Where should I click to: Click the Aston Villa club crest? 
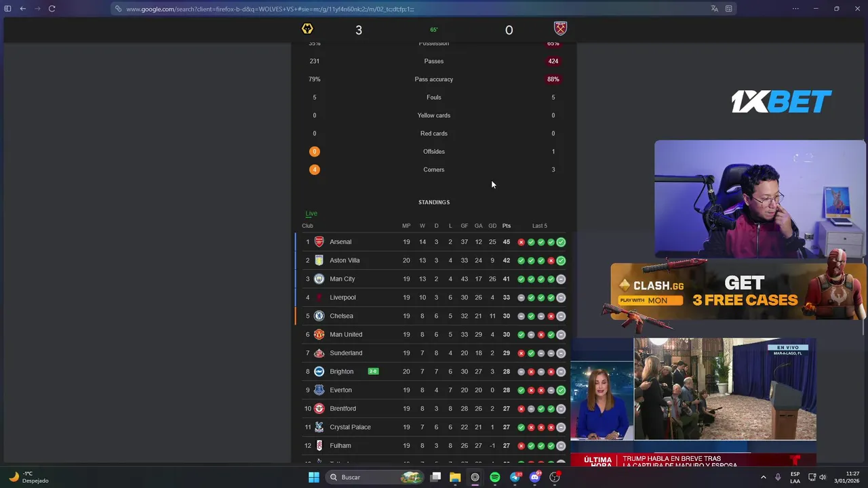(319, 260)
